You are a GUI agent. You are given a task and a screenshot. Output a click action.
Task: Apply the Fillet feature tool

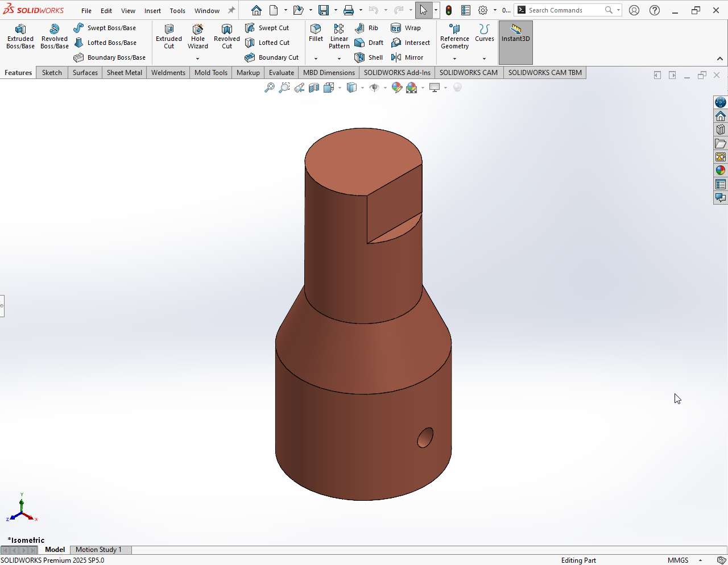pos(316,33)
